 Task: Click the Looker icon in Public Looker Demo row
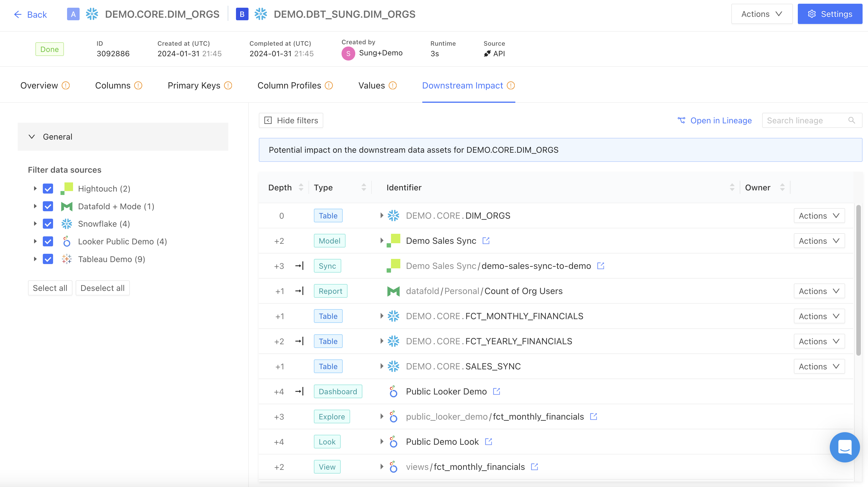[x=393, y=391]
